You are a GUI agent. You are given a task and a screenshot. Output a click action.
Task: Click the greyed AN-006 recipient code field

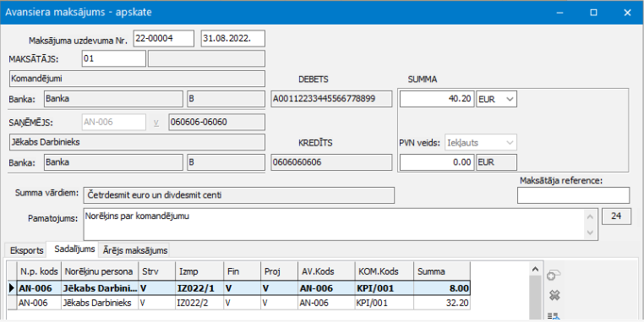pos(114,122)
